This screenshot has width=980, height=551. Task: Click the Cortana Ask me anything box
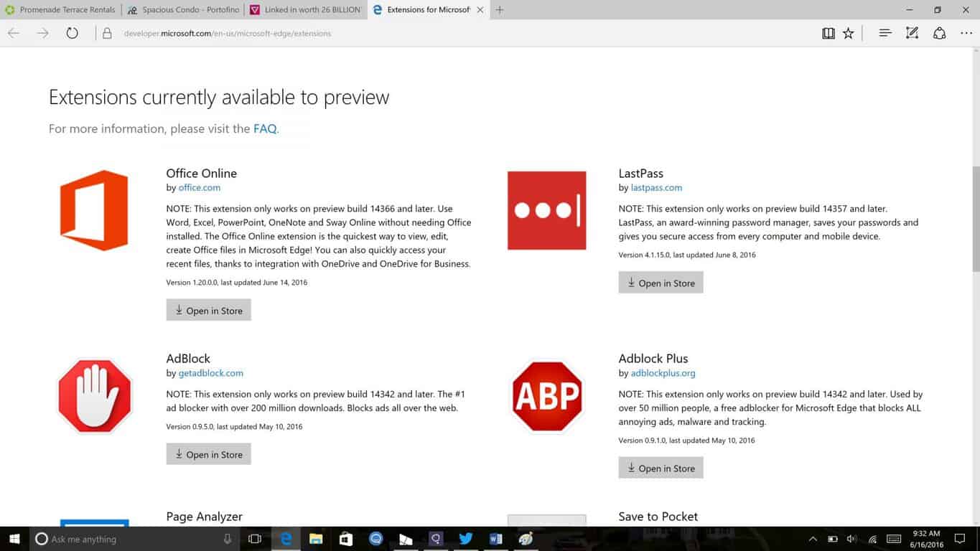click(x=134, y=539)
